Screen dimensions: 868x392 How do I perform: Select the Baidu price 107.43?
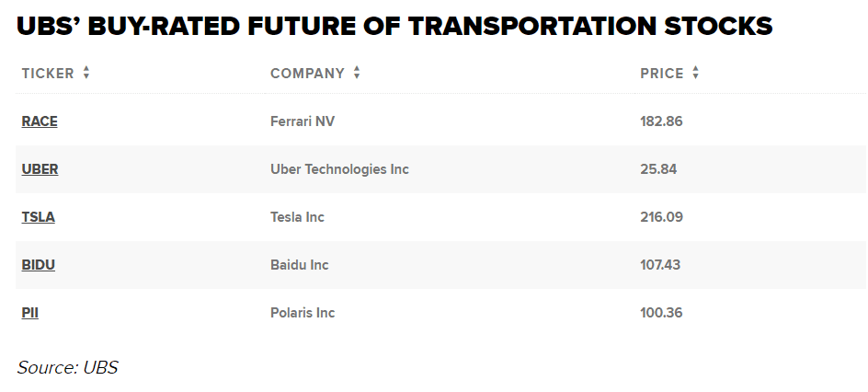661,265
